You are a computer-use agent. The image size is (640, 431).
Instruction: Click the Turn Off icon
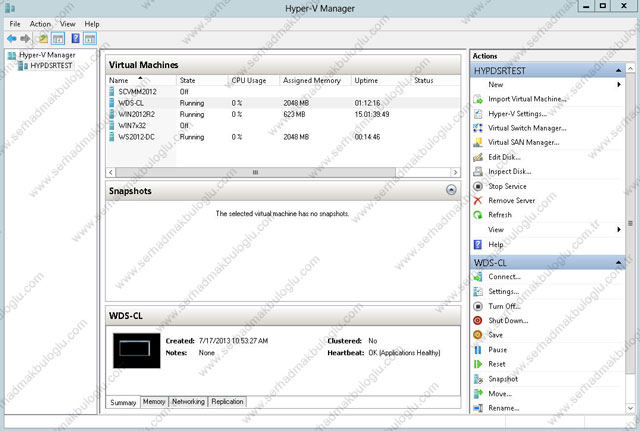tap(478, 306)
